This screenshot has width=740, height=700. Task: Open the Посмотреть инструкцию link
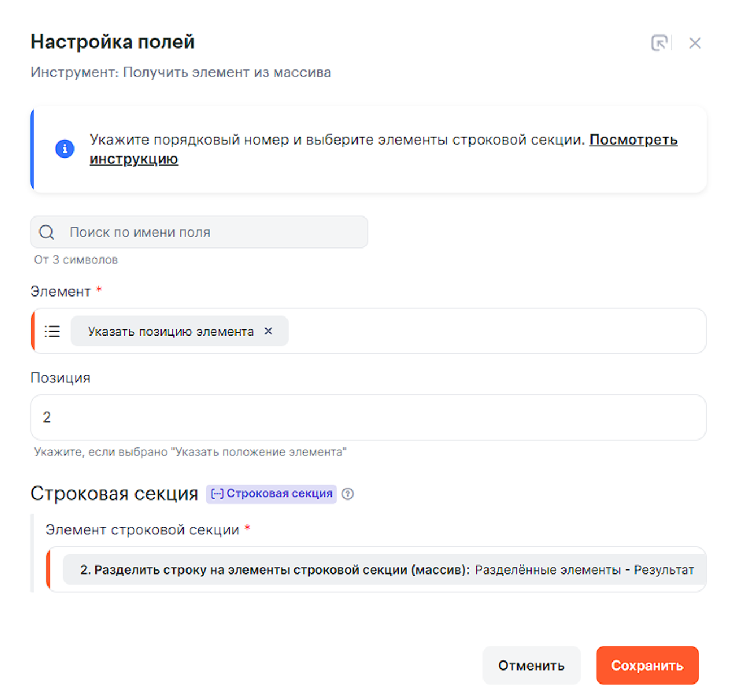point(633,140)
